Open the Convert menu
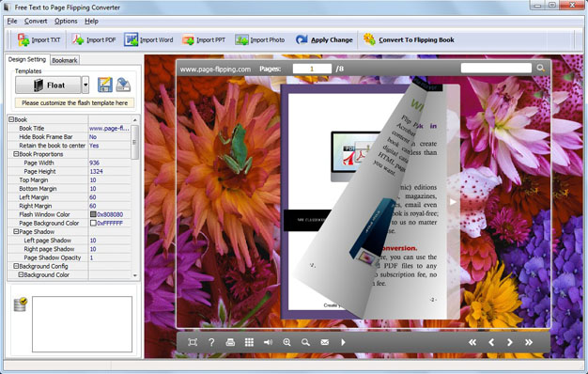 tap(36, 21)
